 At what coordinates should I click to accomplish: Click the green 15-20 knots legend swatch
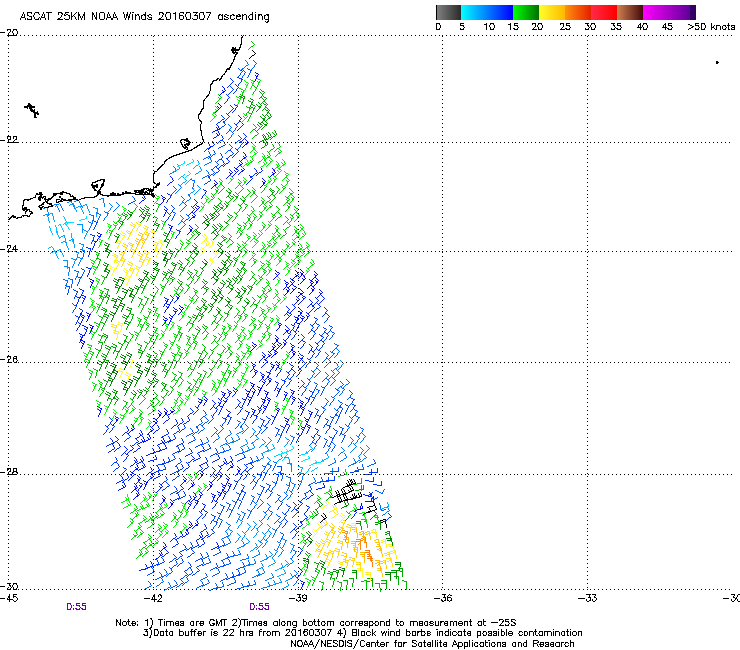(x=526, y=12)
